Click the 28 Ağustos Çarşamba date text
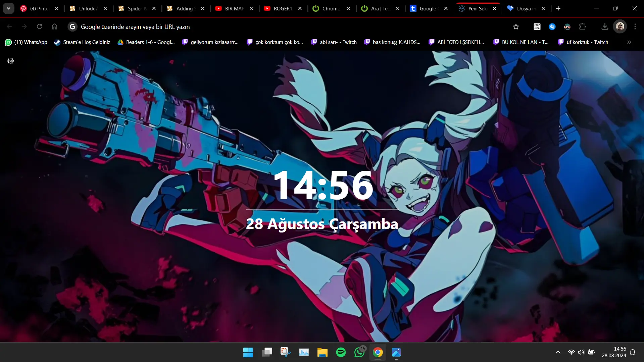The image size is (644, 362). (322, 224)
